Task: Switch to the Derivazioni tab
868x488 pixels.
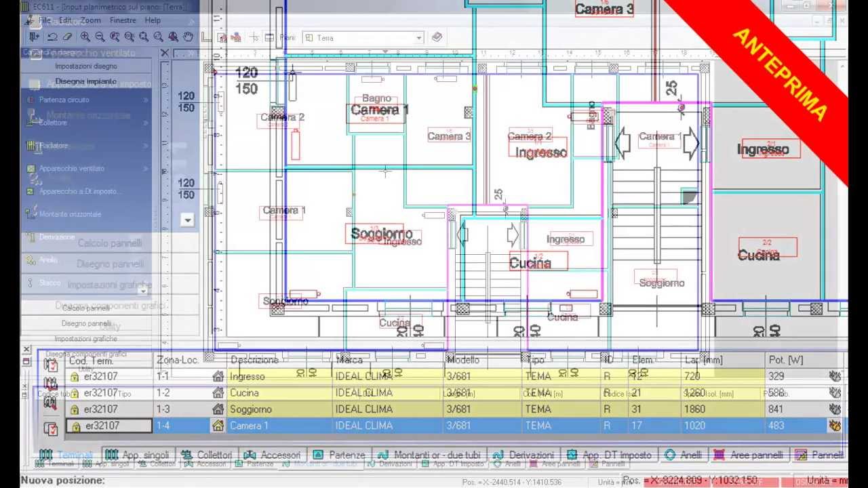Action: coord(524,455)
